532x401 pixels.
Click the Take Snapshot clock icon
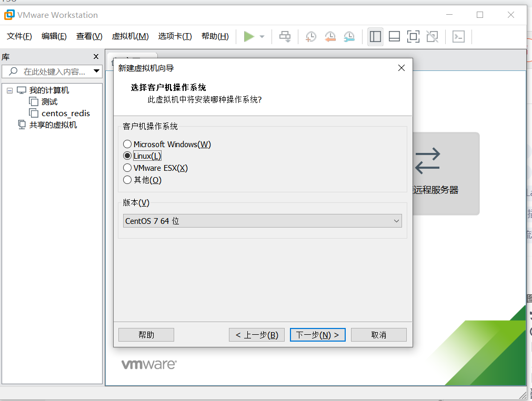pos(311,37)
